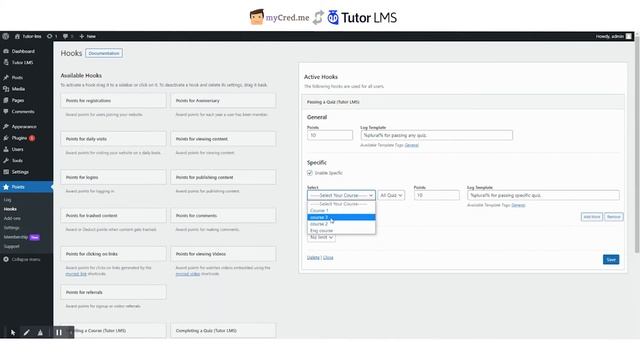Screen dimensions: 640x360
Task: Open Dashboard from the sidebar
Action: 23,51
